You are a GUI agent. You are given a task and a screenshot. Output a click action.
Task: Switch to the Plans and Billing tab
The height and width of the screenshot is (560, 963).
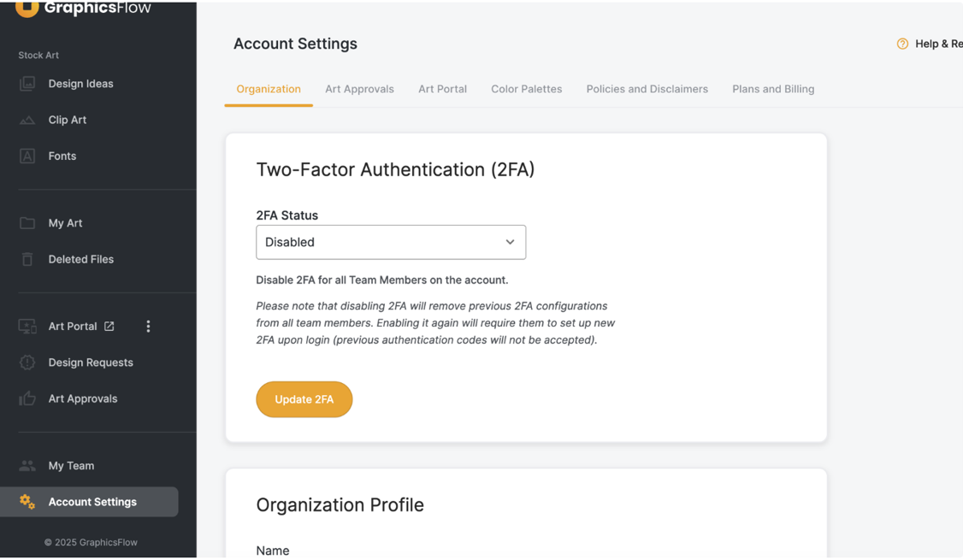772,89
